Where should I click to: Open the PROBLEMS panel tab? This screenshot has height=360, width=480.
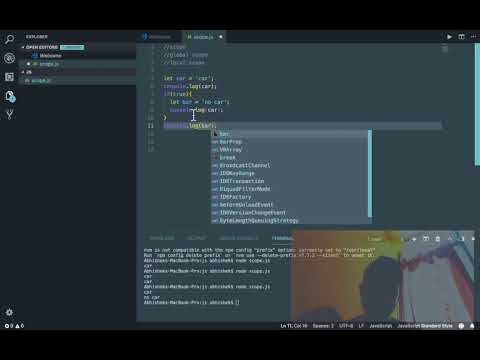[x=162, y=238]
